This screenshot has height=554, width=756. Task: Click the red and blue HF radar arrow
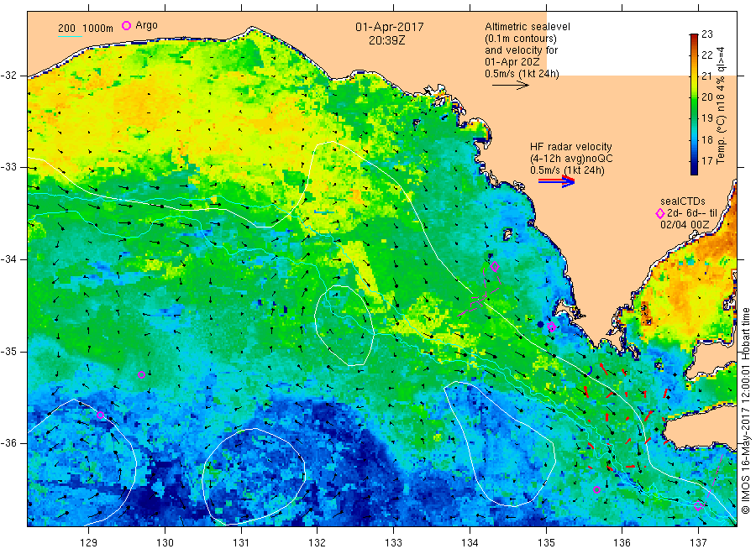(x=556, y=181)
